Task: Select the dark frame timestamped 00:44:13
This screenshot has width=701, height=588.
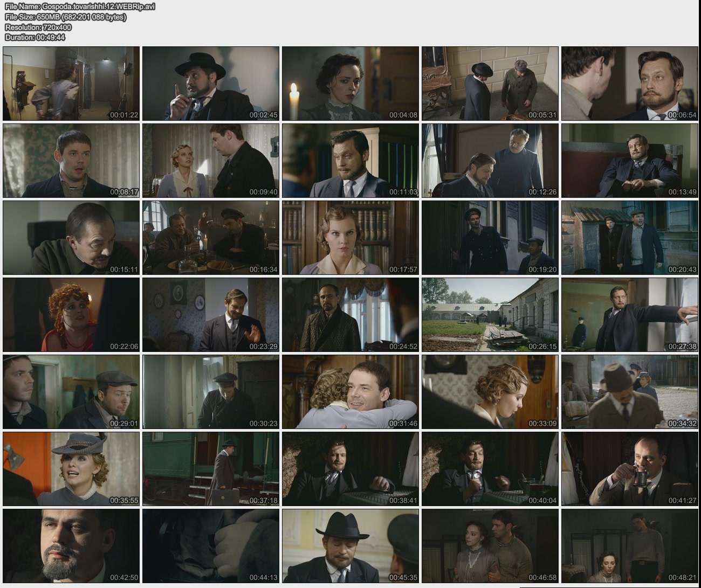Action: [x=210, y=546]
